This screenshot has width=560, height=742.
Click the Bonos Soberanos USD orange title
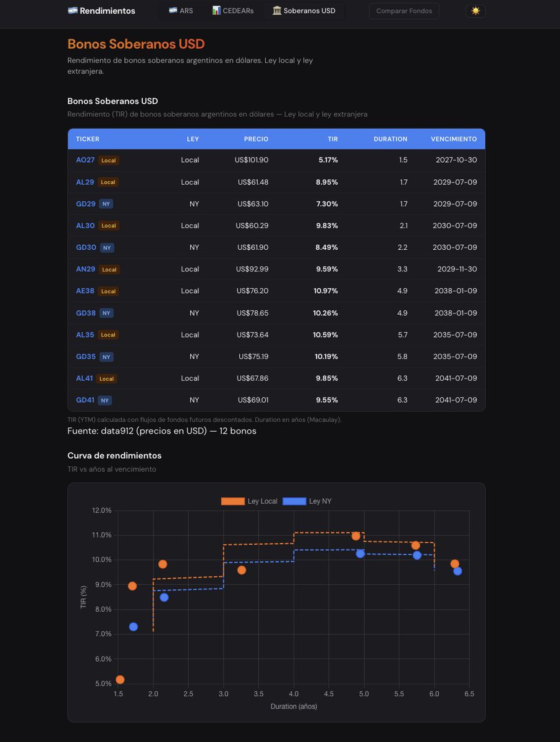pyautogui.click(x=136, y=44)
